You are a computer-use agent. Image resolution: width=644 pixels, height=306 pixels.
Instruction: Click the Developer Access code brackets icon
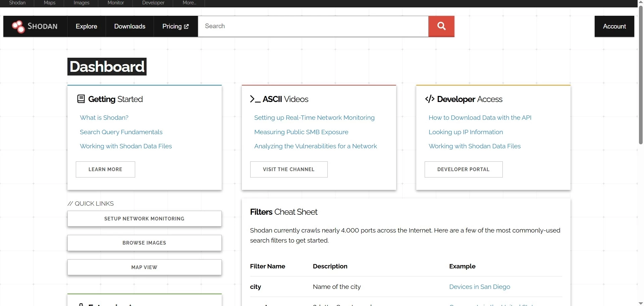coord(430,99)
